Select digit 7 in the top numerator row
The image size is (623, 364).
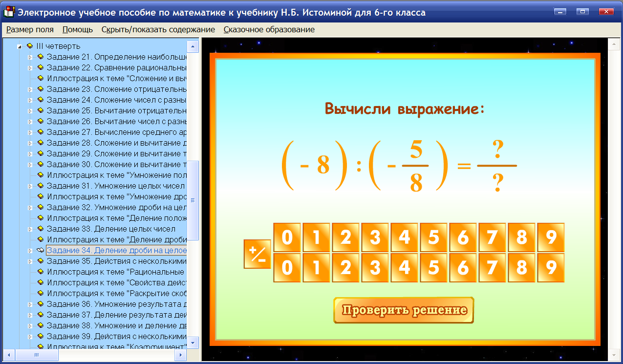click(492, 236)
